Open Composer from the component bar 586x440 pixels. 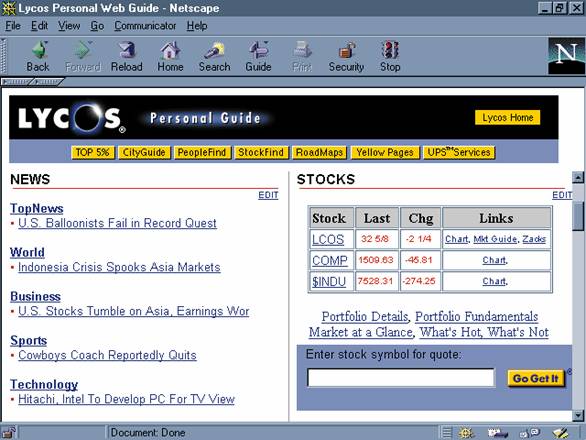click(x=561, y=433)
